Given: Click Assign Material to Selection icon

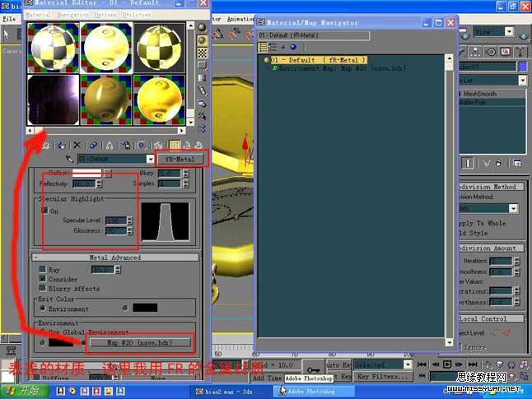Looking at the screenshot, I should click(x=62, y=146).
